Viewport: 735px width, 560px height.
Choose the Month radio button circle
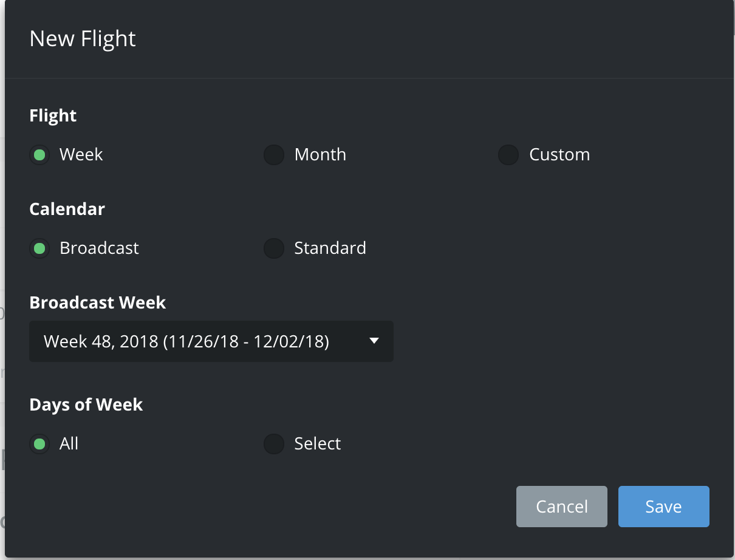coord(274,155)
